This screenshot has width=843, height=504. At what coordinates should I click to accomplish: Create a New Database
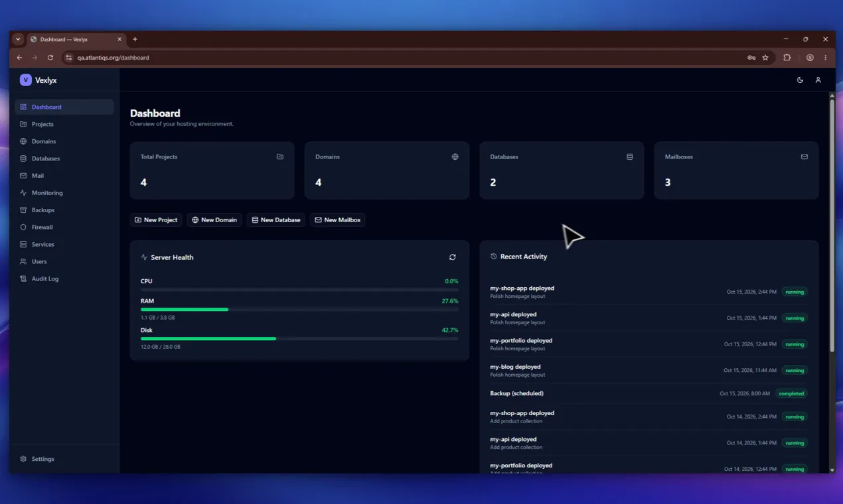pos(276,220)
